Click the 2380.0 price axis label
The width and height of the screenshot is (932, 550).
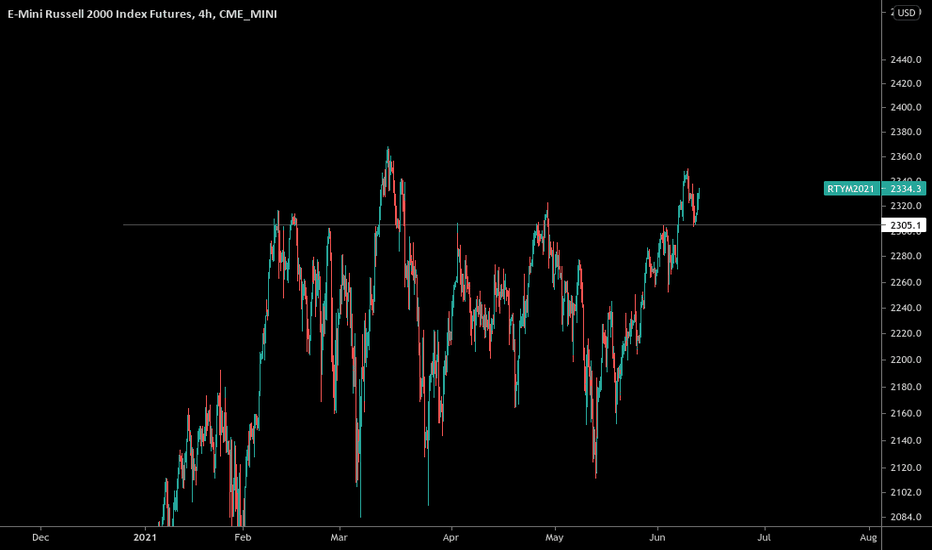905,132
